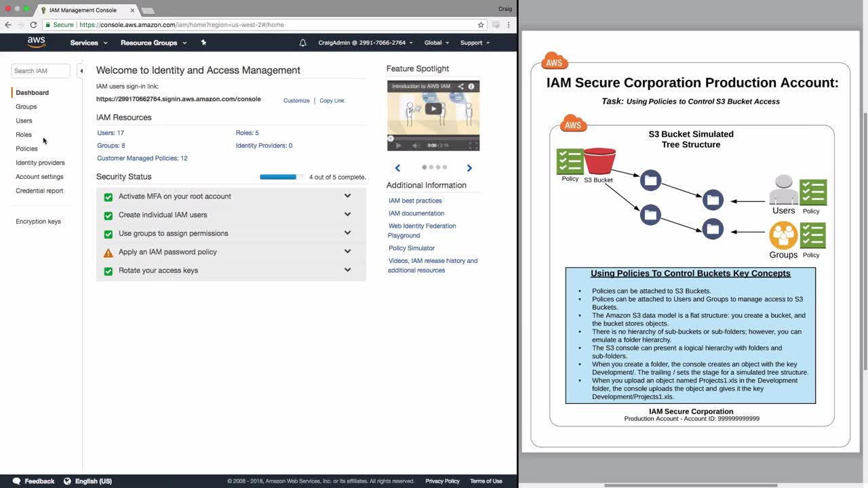The width and height of the screenshot is (868, 488).
Task: Click the green check next to Activate MFA
Action: (x=108, y=197)
